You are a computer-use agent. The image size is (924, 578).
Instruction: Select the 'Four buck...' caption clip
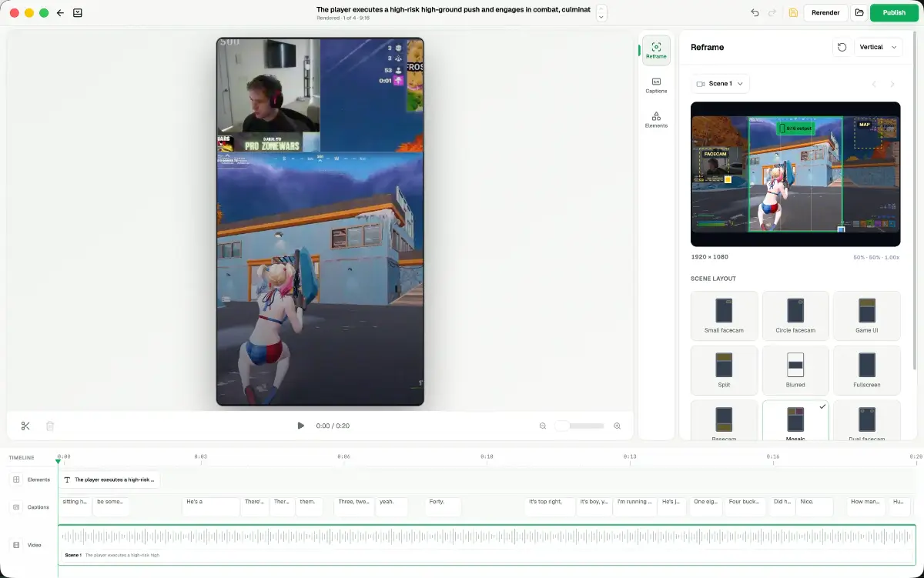coord(746,506)
